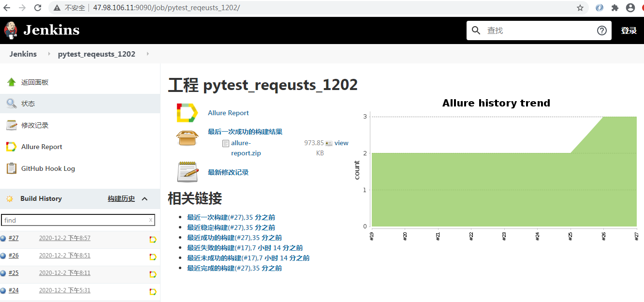Click the Jenkins breadcrumb link
The height and width of the screenshot is (302, 644).
point(23,54)
